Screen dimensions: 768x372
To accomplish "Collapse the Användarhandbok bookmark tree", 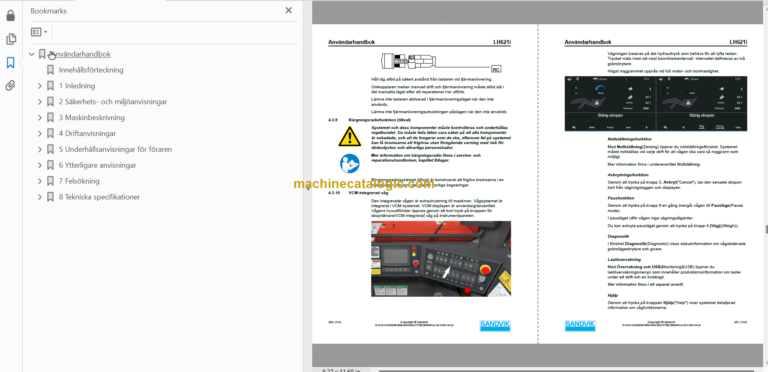I will (32, 54).
